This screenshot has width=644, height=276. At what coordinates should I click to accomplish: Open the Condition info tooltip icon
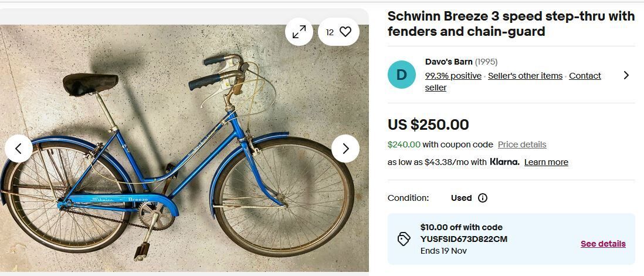483,198
